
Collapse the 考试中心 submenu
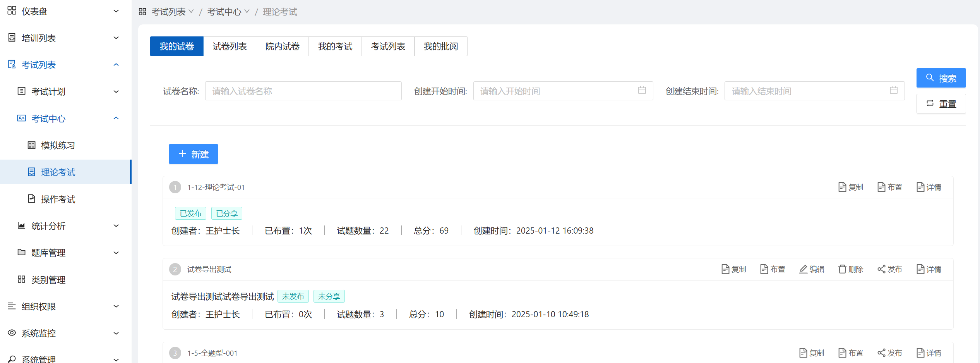tap(116, 119)
